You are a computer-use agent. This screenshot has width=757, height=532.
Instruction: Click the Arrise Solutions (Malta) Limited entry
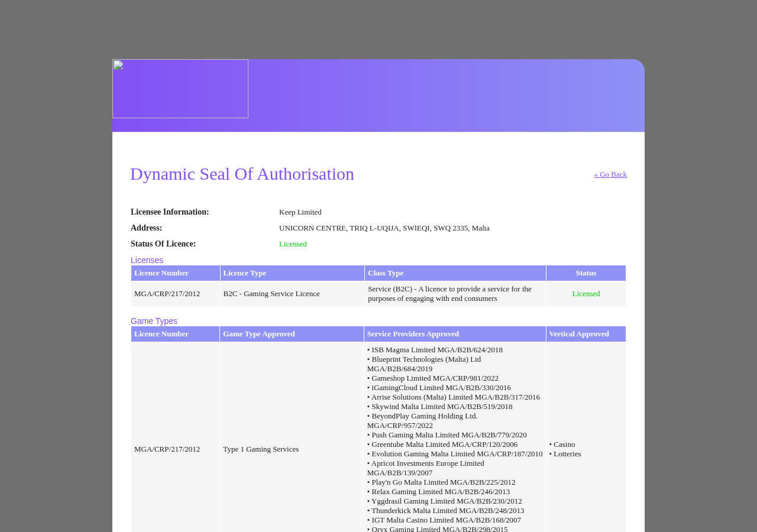(454, 397)
